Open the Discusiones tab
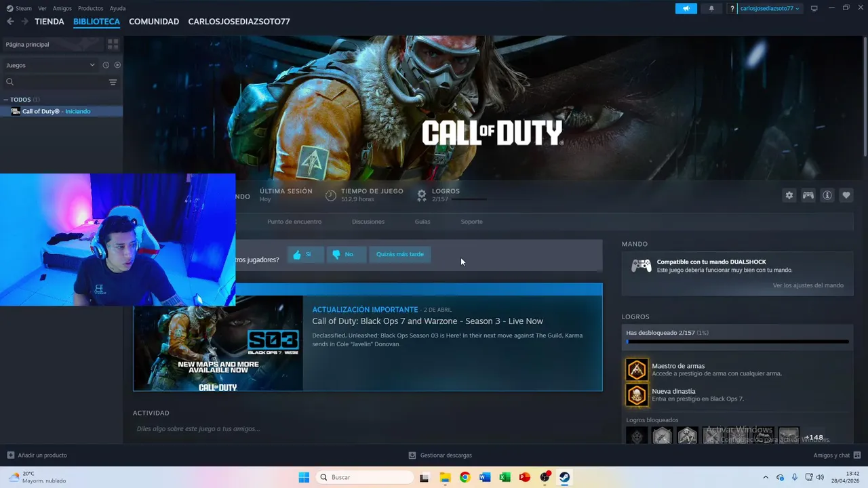 click(x=368, y=222)
